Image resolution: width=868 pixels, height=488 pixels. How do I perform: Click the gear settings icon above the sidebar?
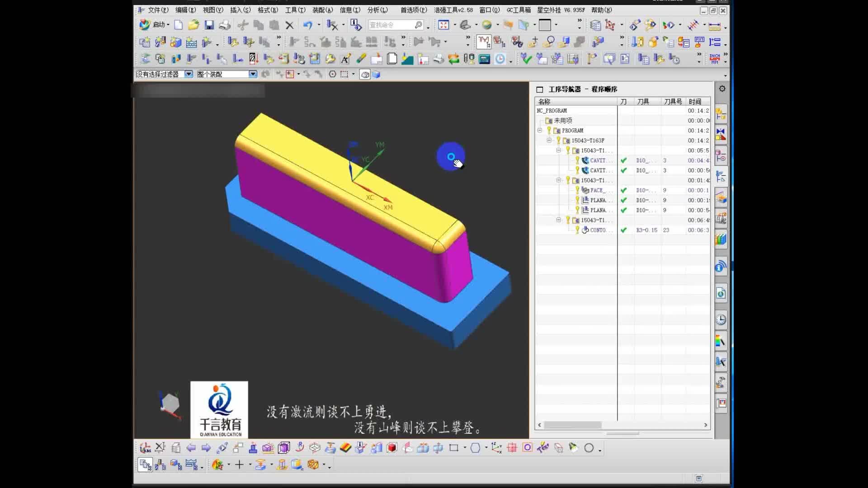pos(722,89)
